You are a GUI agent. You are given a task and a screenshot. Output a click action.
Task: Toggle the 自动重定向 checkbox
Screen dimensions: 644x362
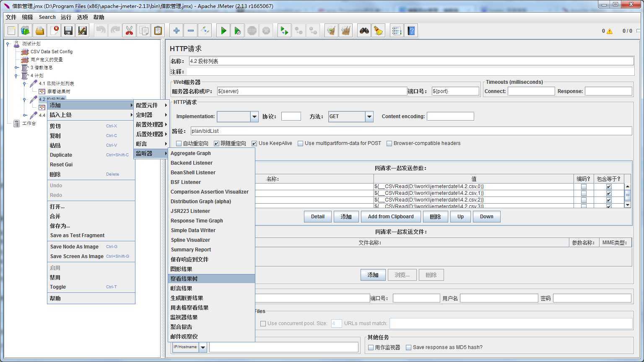click(x=179, y=143)
